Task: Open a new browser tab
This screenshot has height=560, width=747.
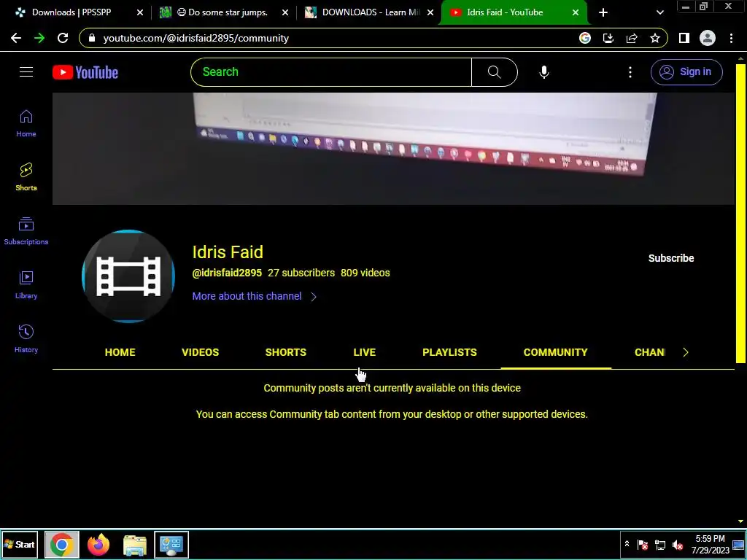Action: point(603,12)
